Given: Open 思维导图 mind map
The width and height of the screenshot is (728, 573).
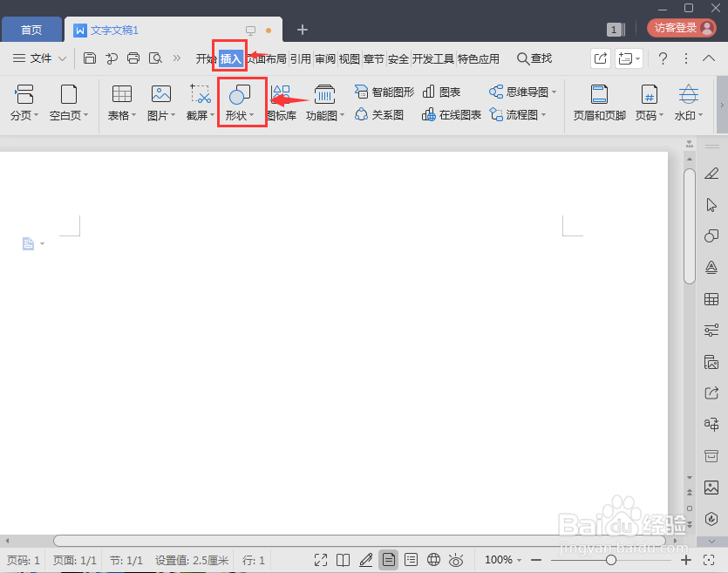Looking at the screenshot, I should 522,92.
